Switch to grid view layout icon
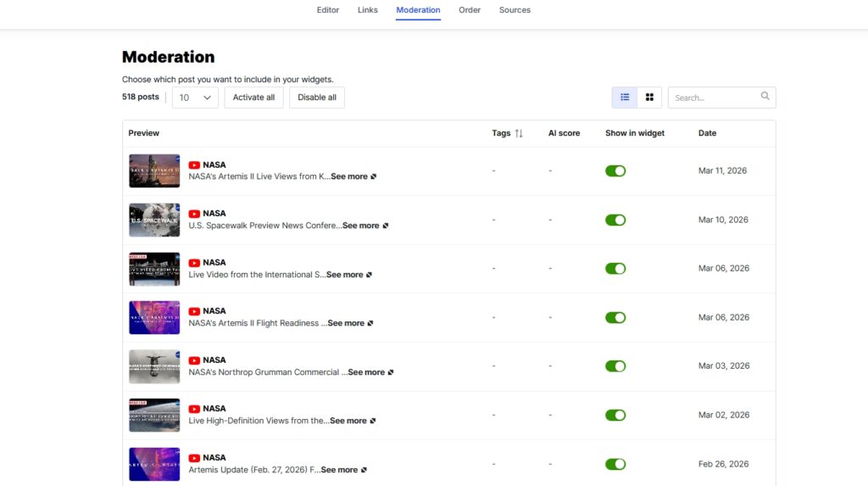 [649, 98]
